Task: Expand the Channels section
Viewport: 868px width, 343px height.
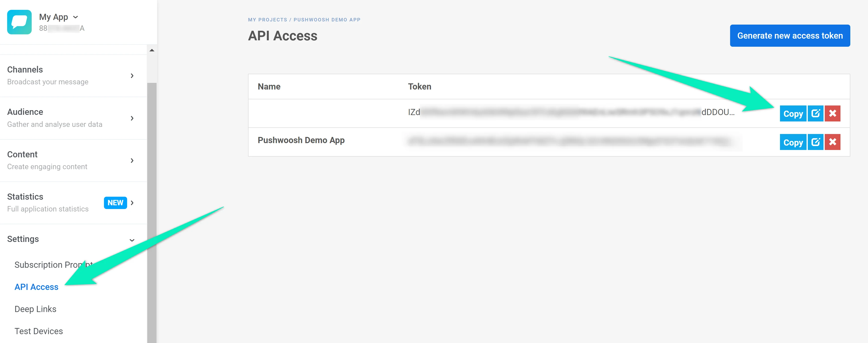Action: click(132, 76)
